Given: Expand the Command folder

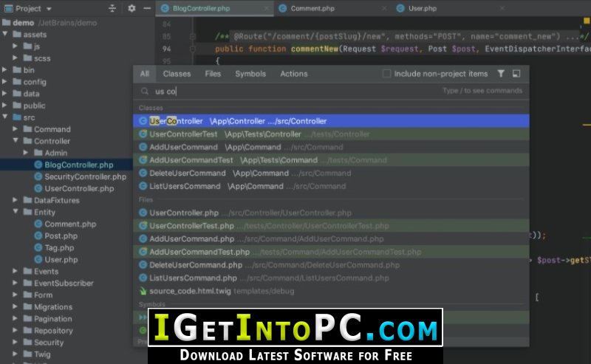Looking at the screenshot, I should [15, 129].
